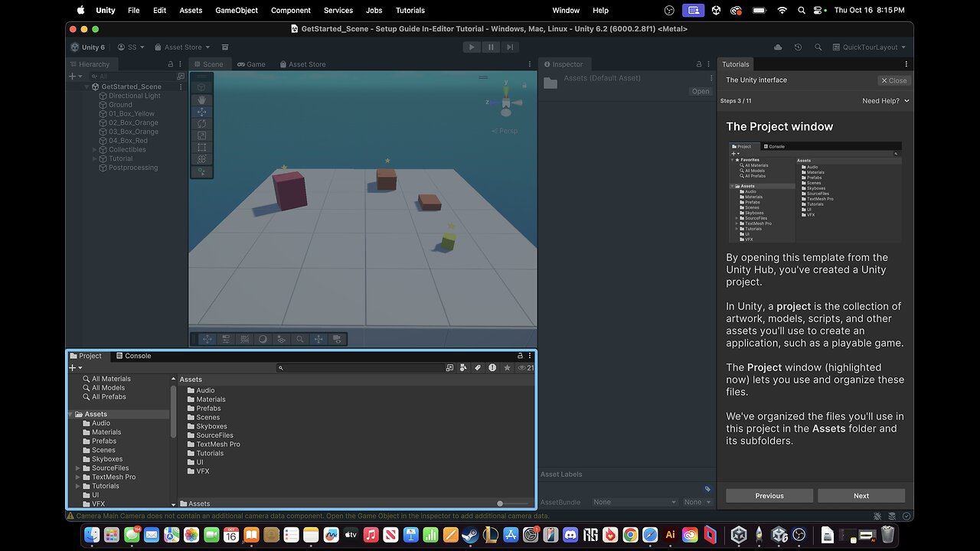980x551 pixels.
Task: Select the Rect tool in Scene toolbar
Action: point(202,147)
